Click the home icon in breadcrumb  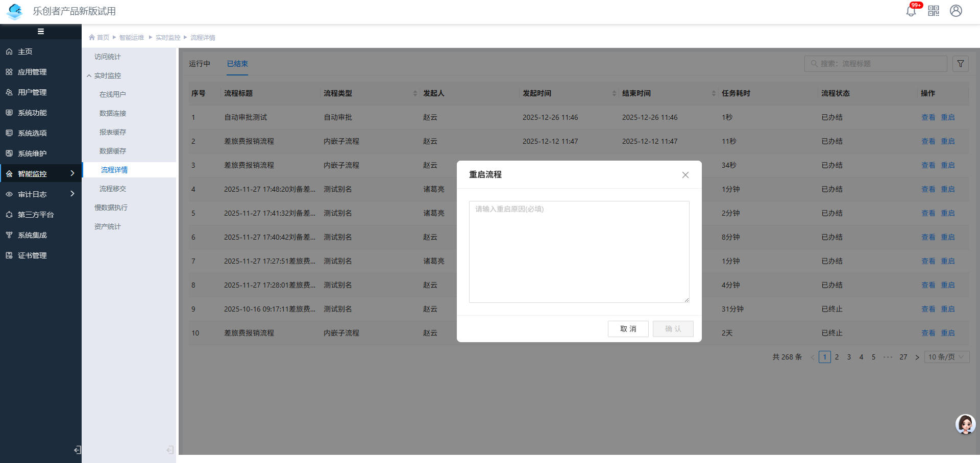coord(92,37)
